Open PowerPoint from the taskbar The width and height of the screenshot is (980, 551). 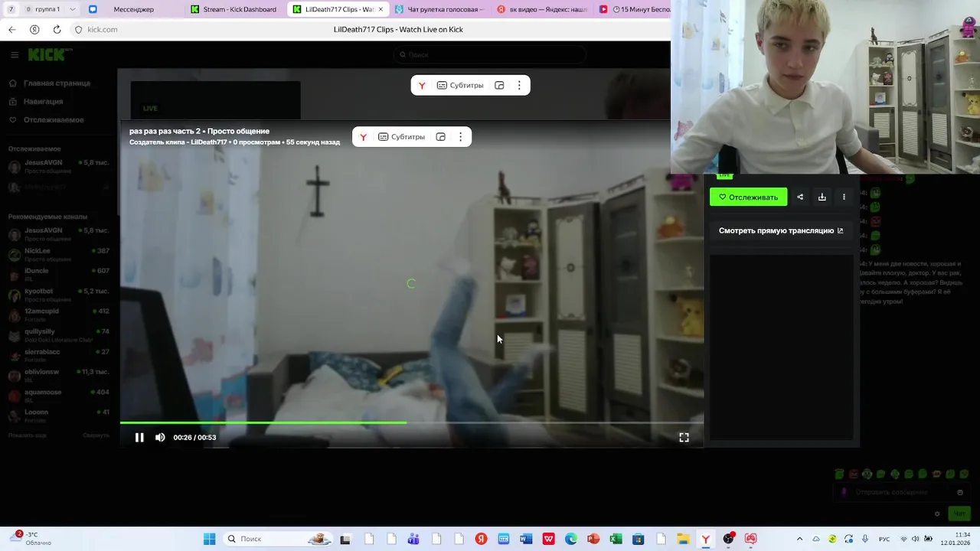[593, 539]
